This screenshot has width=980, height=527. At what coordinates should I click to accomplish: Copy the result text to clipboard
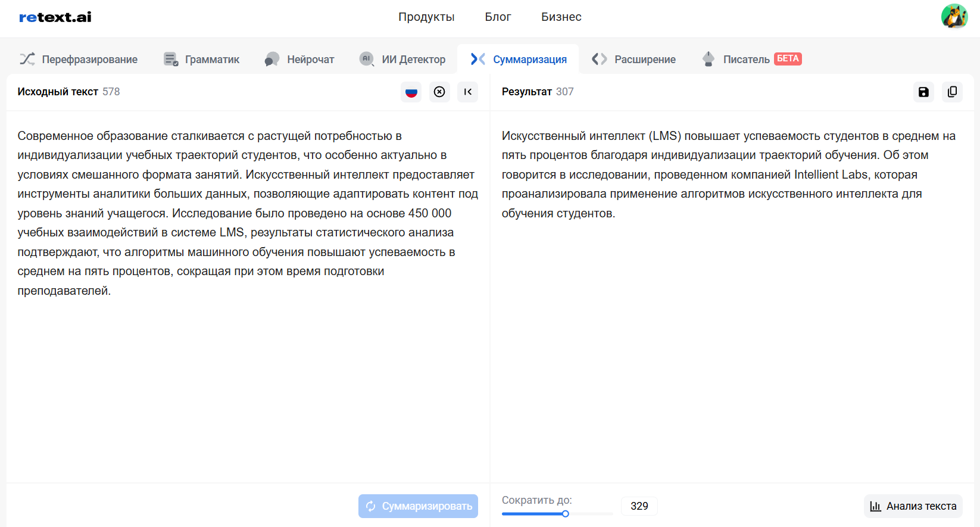(x=952, y=92)
